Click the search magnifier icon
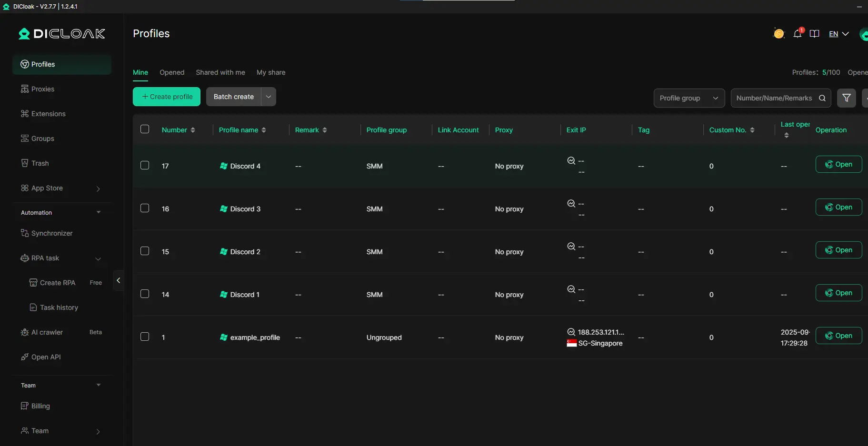 pos(822,98)
